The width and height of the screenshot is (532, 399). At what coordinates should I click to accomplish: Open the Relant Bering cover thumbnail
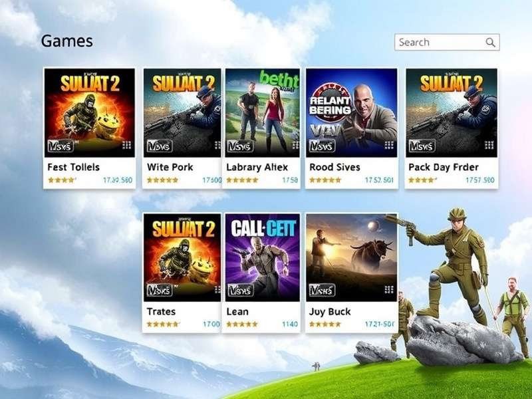tap(352, 112)
